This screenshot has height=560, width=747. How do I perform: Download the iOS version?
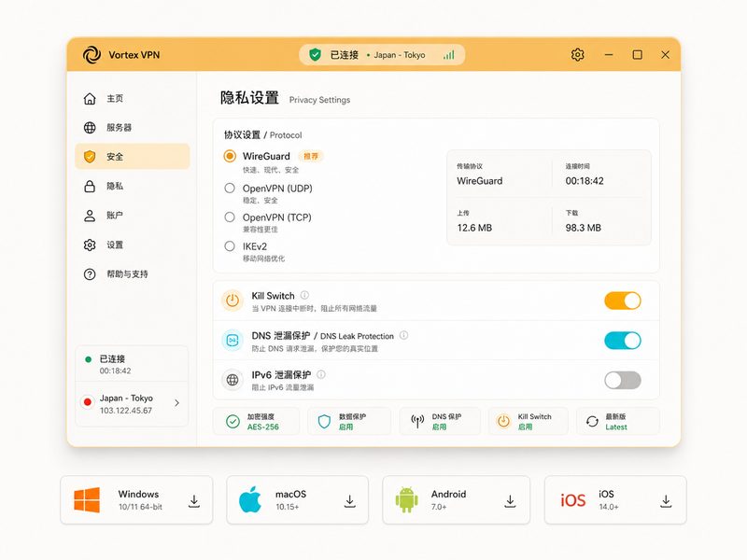point(666,500)
